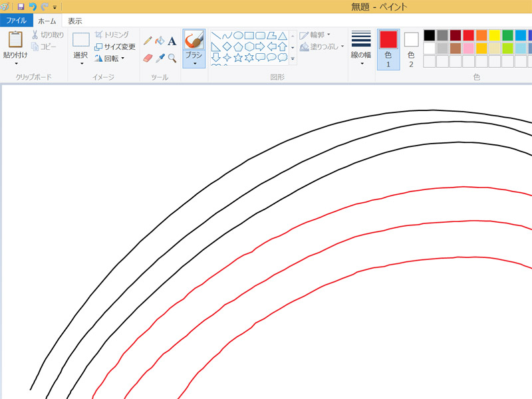The image size is (532, 399).
Task: Activate the Text tool (letter A)
Action: coord(172,41)
